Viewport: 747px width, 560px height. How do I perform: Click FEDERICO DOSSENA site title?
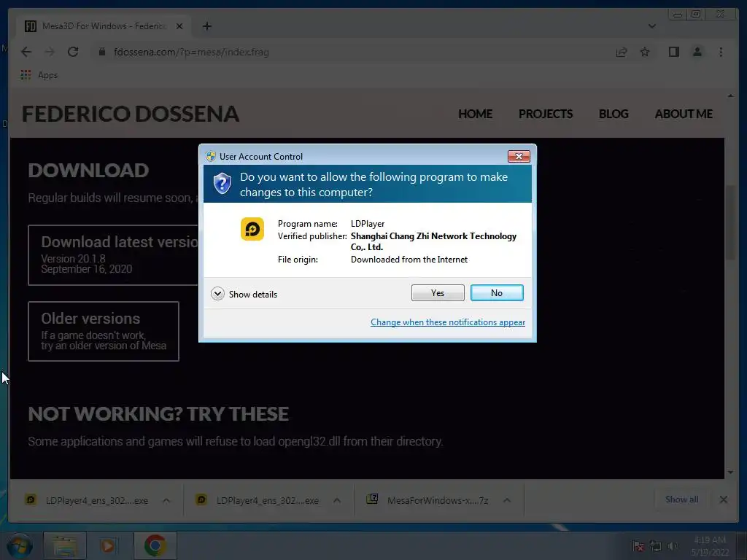pos(131,114)
